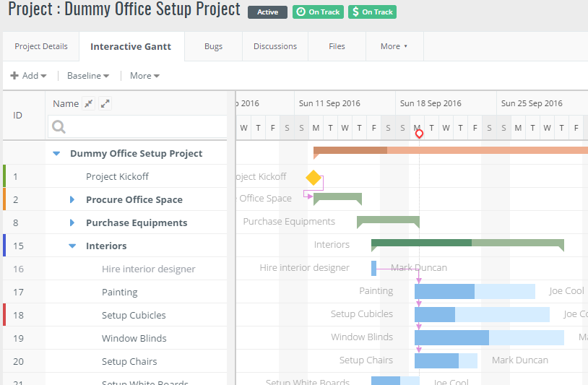This screenshot has width=588, height=385.
Task: Select the red today marker pin
Action: (x=419, y=134)
